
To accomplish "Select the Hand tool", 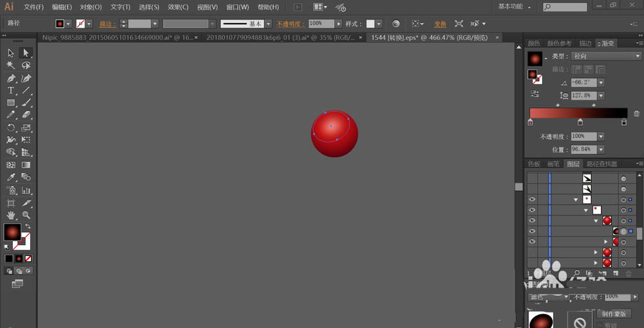I will [x=11, y=215].
